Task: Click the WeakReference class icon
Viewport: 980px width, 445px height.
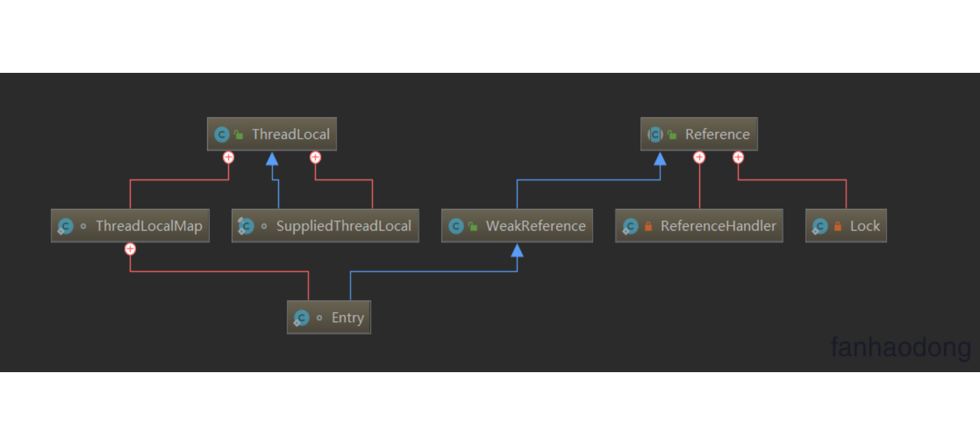Action: 456,226
